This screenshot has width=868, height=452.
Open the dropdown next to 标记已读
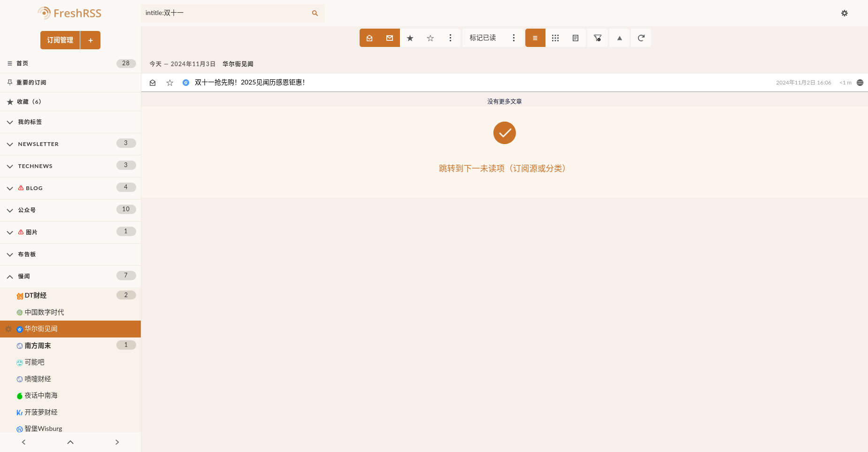pos(514,38)
